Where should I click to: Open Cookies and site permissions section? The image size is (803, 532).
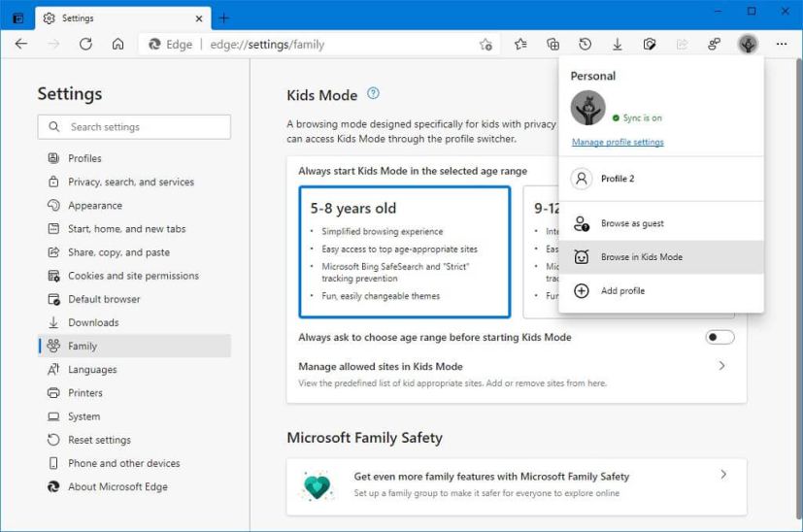tap(134, 276)
